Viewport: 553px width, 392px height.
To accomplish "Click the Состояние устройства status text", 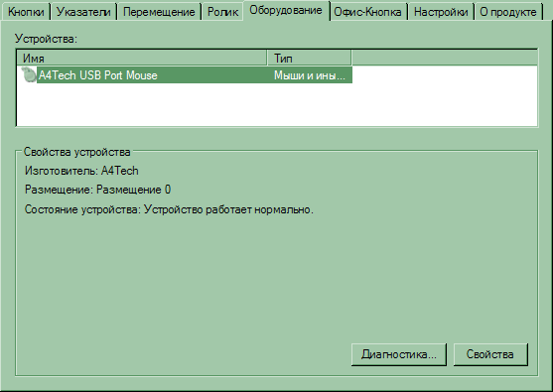I will pyautogui.click(x=169, y=209).
